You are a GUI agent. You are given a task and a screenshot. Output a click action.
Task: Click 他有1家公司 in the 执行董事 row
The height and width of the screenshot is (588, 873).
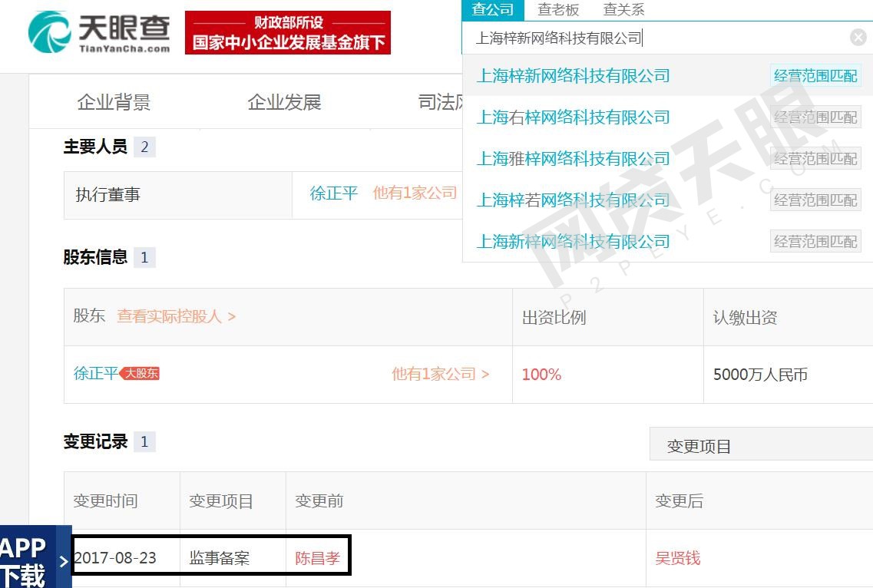(x=415, y=193)
